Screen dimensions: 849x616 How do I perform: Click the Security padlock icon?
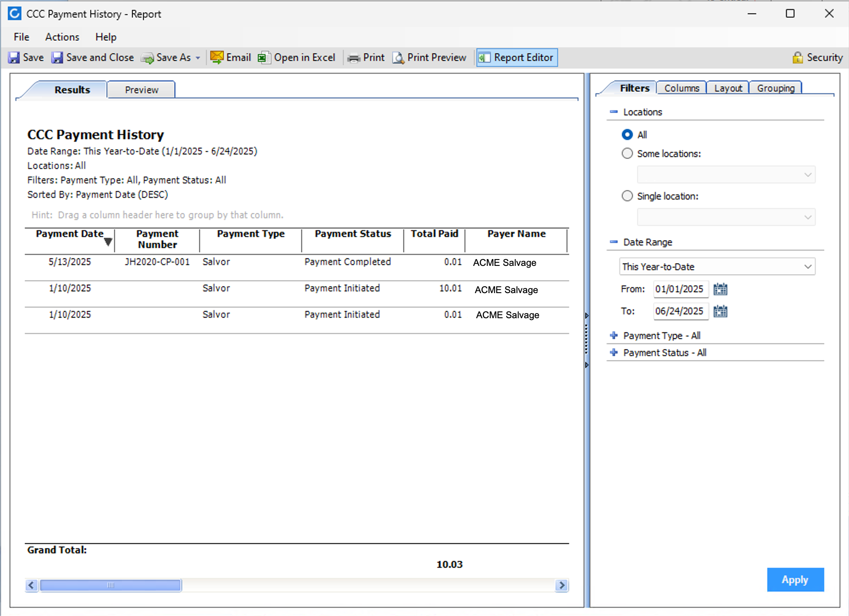798,57
